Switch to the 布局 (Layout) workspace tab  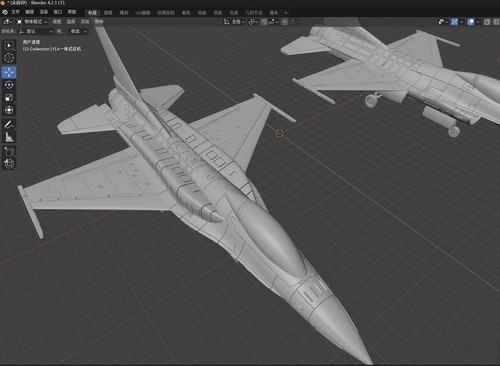pyautogui.click(x=92, y=13)
